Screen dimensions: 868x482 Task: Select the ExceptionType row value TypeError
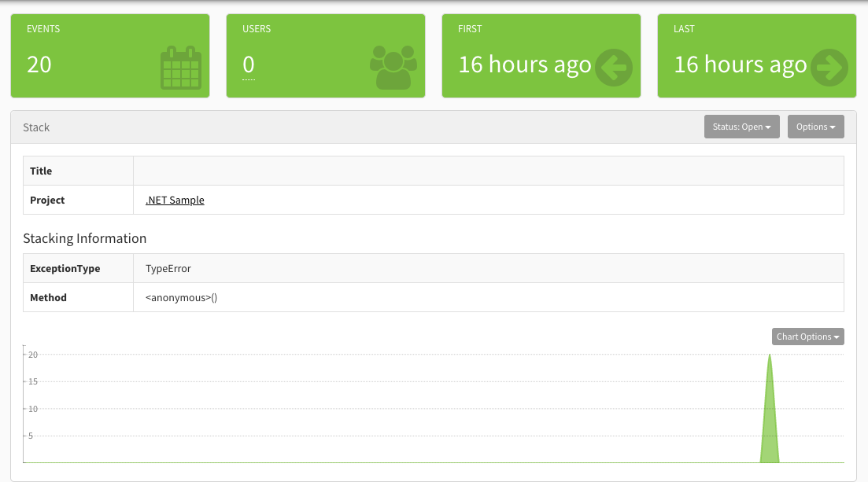click(168, 268)
